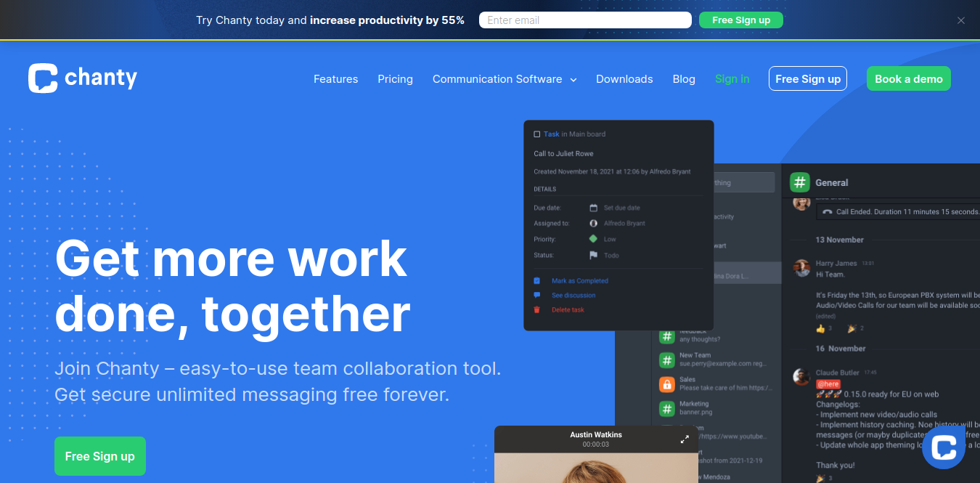Click the party popper reaction under Harry's message
This screenshot has width=980, height=483.
[852, 328]
